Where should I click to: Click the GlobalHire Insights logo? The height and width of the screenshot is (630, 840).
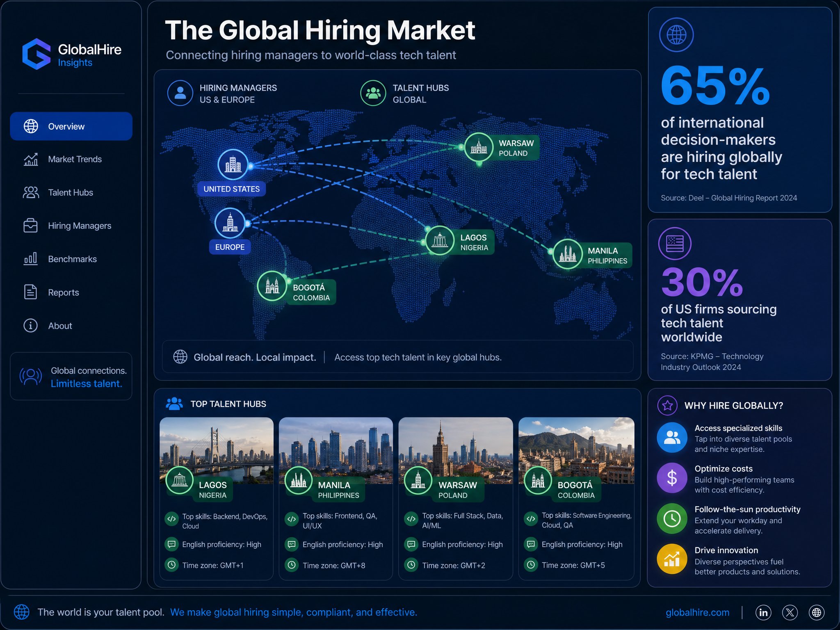click(x=72, y=54)
